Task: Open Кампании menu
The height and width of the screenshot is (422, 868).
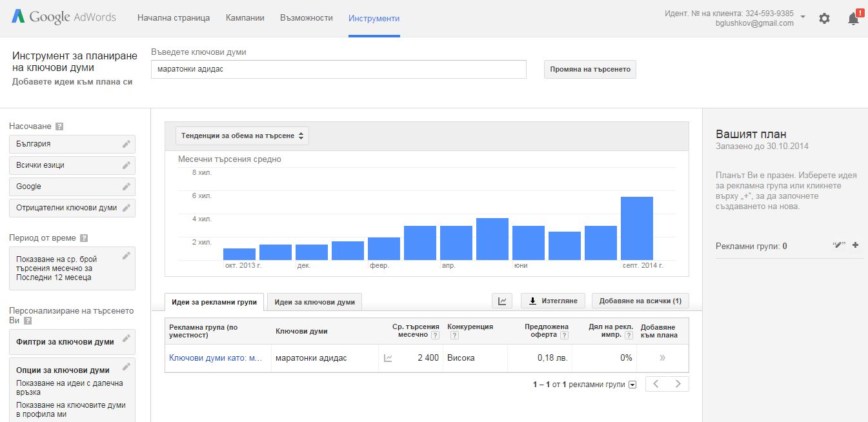Action: (x=245, y=18)
